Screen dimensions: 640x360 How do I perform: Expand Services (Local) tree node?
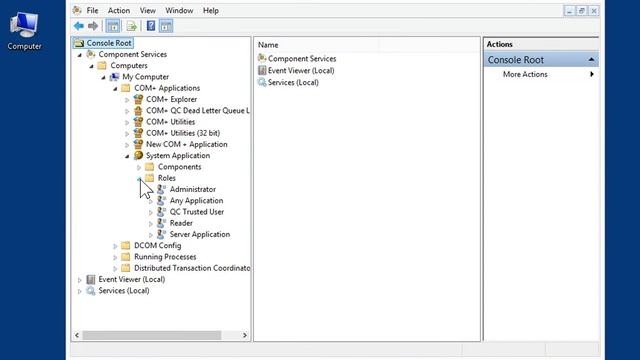[x=80, y=291]
